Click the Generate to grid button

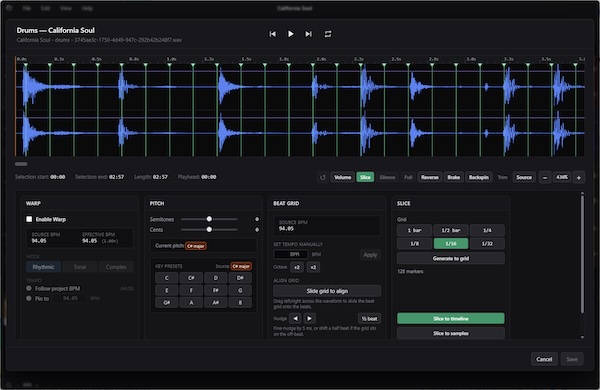click(x=451, y=258)
